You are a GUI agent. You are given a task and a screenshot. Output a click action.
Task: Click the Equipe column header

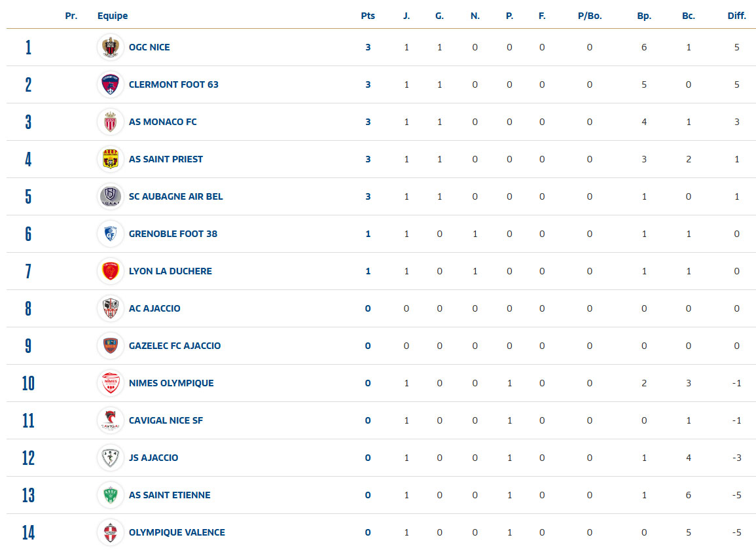pos(113,16)
